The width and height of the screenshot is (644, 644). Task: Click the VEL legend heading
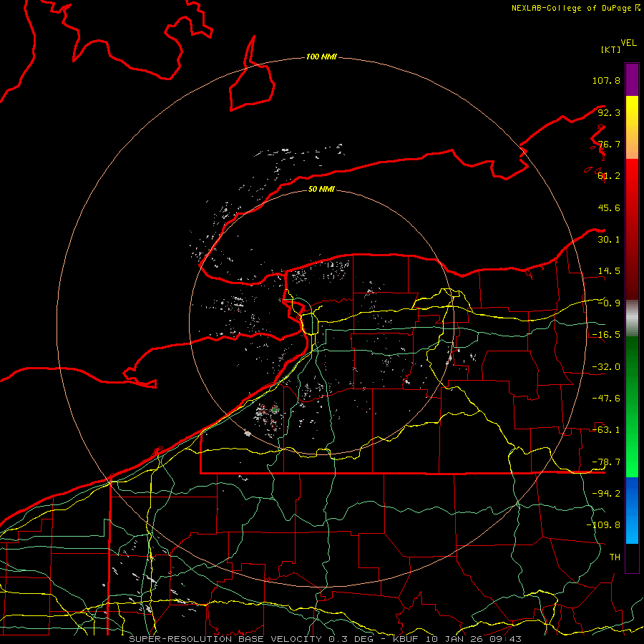pos(628,43)
